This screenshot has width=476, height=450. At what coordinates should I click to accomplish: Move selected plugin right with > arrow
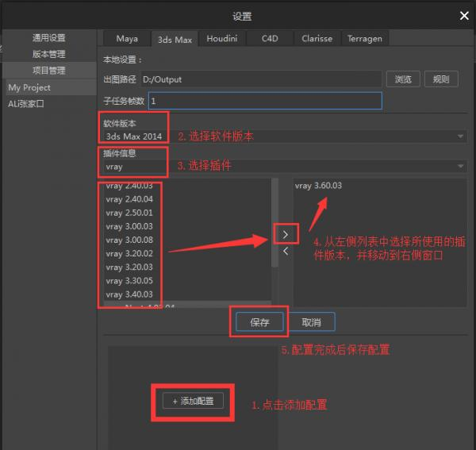tap(286, 234)
